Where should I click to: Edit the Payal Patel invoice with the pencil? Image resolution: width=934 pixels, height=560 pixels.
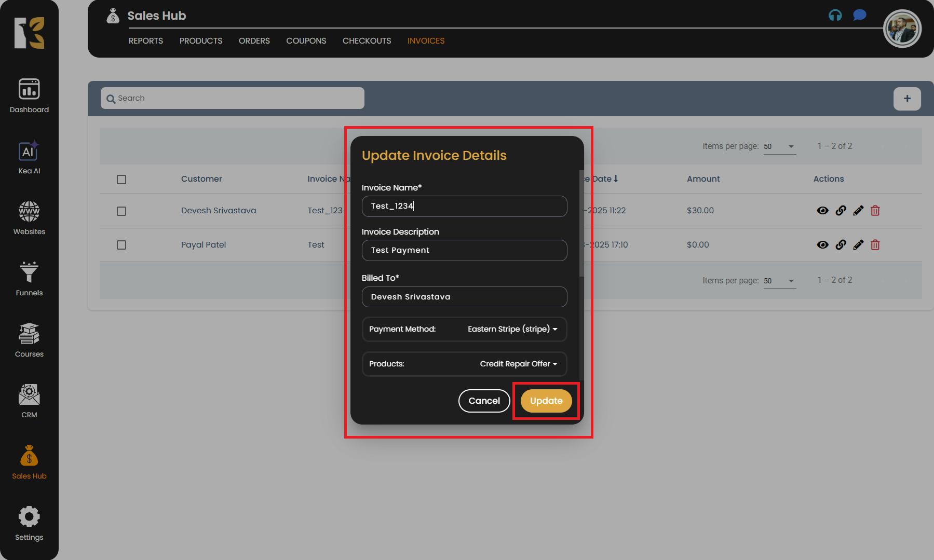858,245
